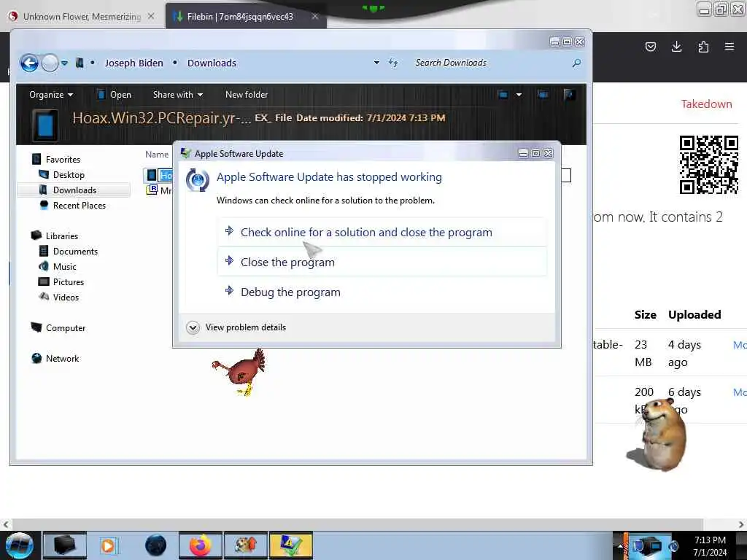Select Network in the navigation pane
Viewport: 747px width, 560px height.
pos(63,358)
